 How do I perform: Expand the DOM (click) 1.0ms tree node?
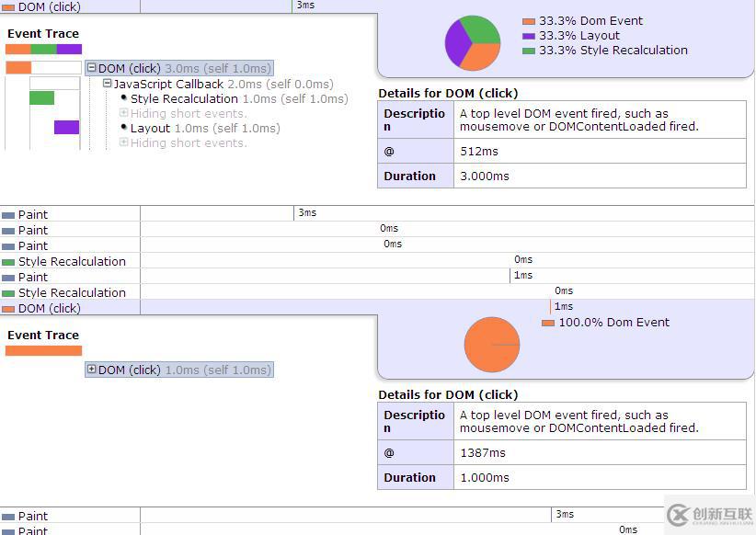(92, 370)
